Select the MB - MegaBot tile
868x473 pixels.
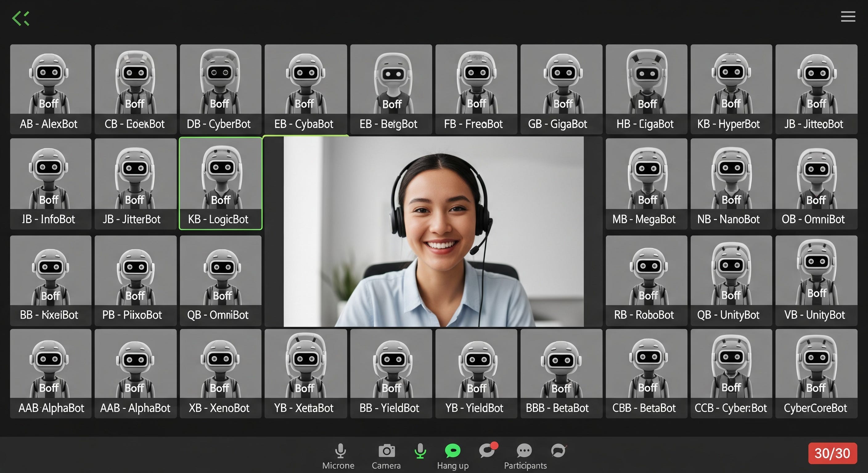click(x=646, y=184)
